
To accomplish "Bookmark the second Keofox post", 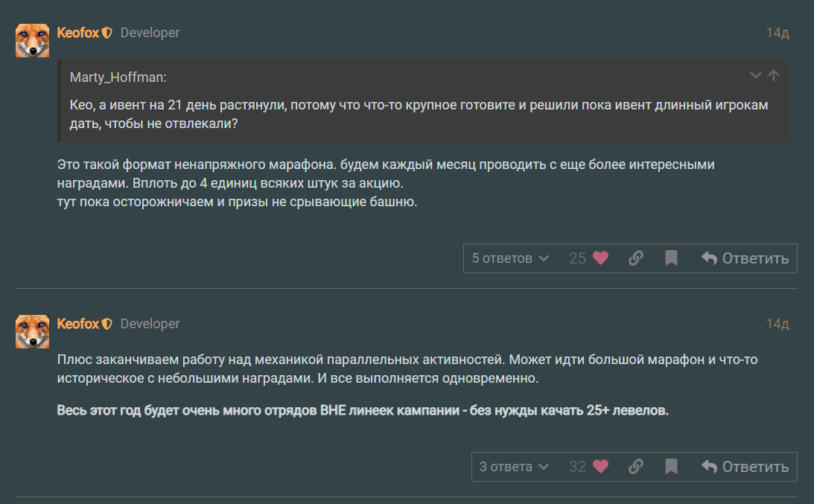I will pyautogui.click(x=671, y=467).
